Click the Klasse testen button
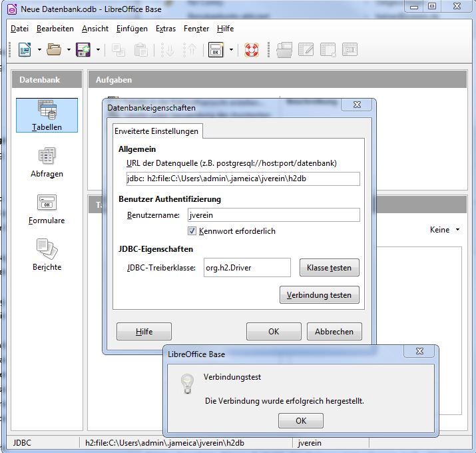Image resolution: width=476 pixels, height=453 pixels. click(330, 268)
